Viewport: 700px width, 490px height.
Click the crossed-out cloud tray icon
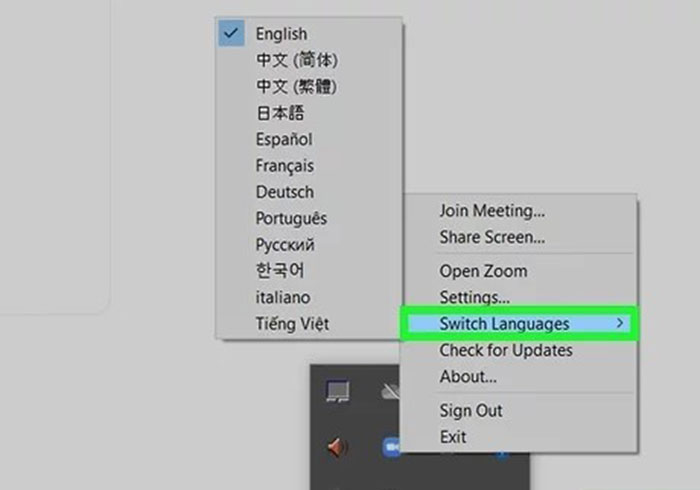click(391, 391)
